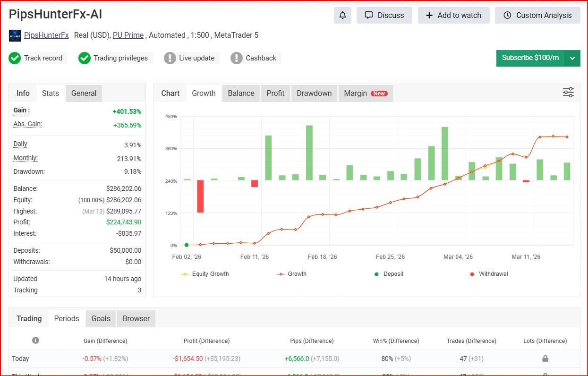Toggle Growth legend series
The image size is (588, 376).
291,274
